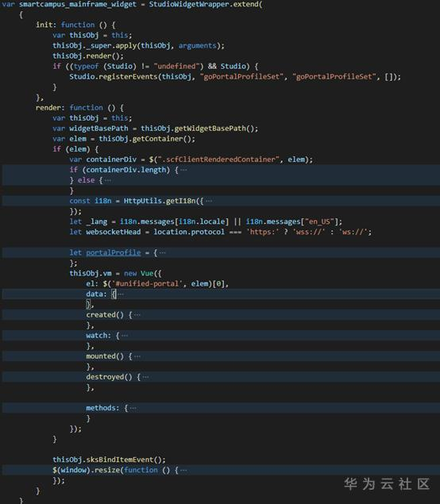Viewport: 440px width, 504px height.
Task: Expand the folded data: section ellipsis
Action: pos(121,294)
